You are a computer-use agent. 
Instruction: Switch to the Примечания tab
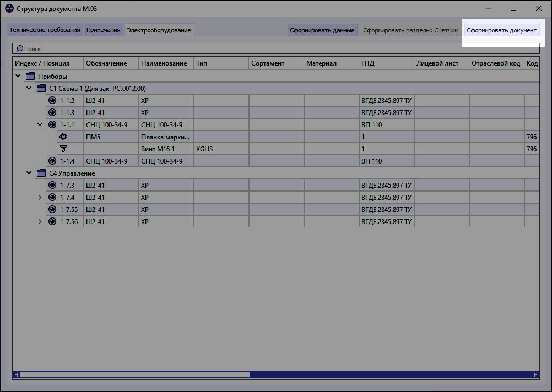[x=104, y=30]
